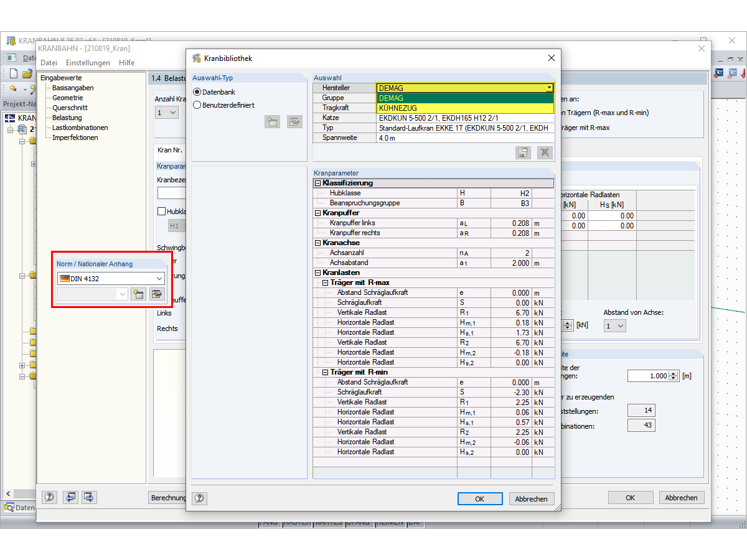
Task: Confirm Kranbibliothek dialog with OK
Action: pos(479,499)
